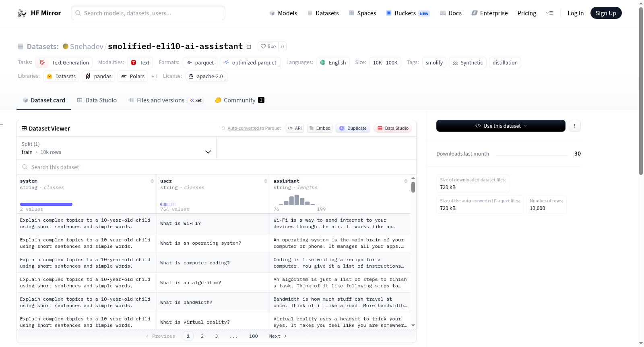Select the 'What is Wi-Fi?' cell

pyautogui.click(x=213, y=223)
